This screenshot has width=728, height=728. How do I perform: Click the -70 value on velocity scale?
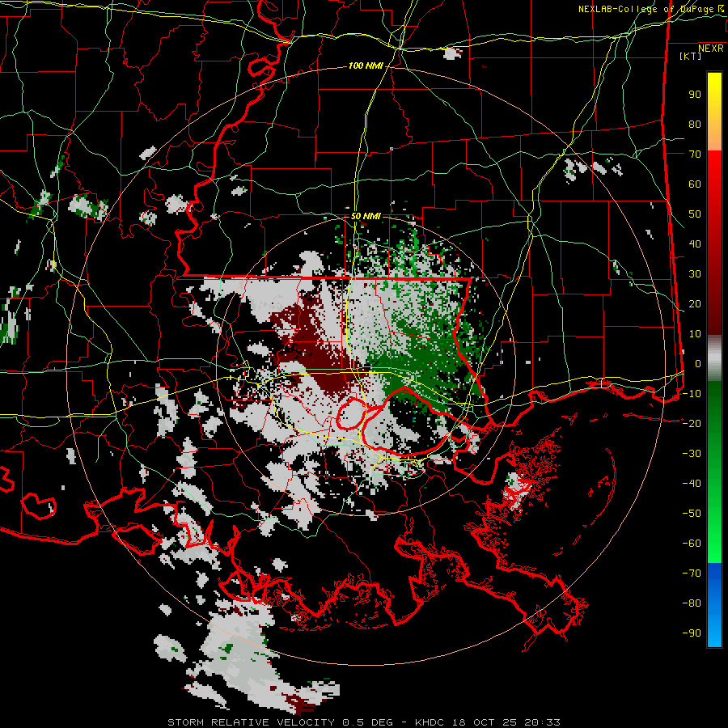tap(692, 574)
